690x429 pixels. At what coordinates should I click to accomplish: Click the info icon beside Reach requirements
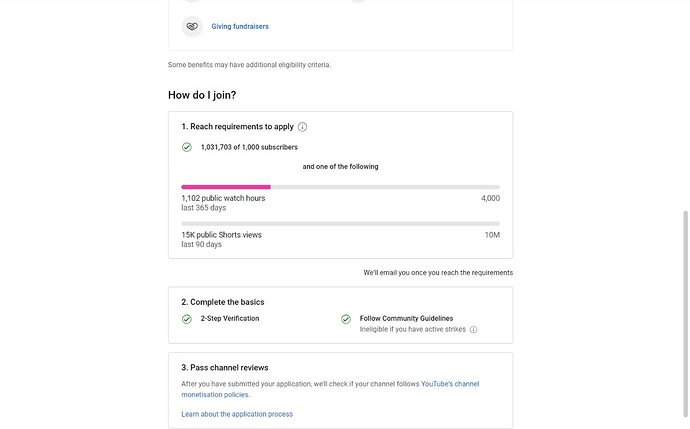click(302, 127)
